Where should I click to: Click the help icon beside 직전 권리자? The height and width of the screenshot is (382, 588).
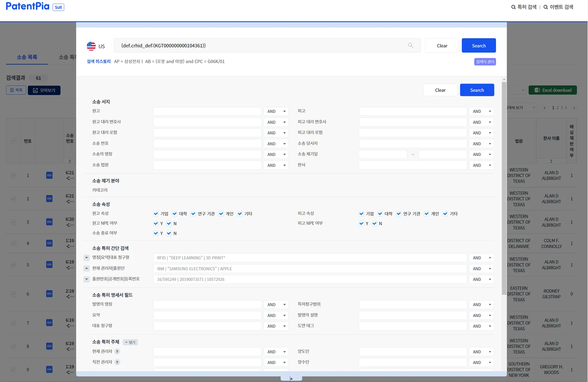point(117,362)
